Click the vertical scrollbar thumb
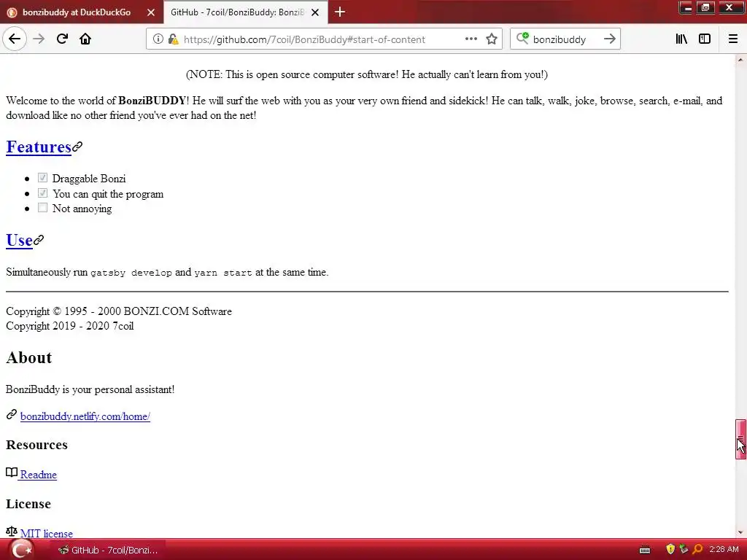 pyautogui.click(x=740, y=439)
